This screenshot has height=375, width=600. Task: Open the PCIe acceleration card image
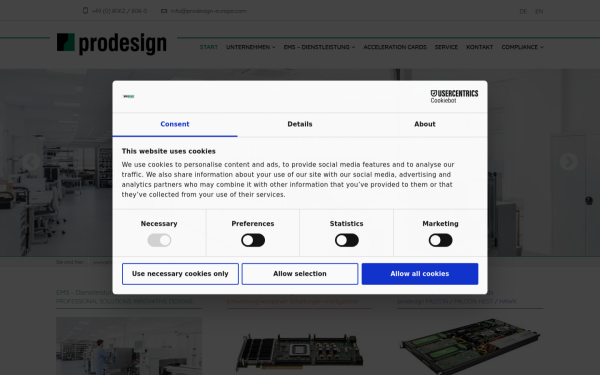[x=300, y=351]
